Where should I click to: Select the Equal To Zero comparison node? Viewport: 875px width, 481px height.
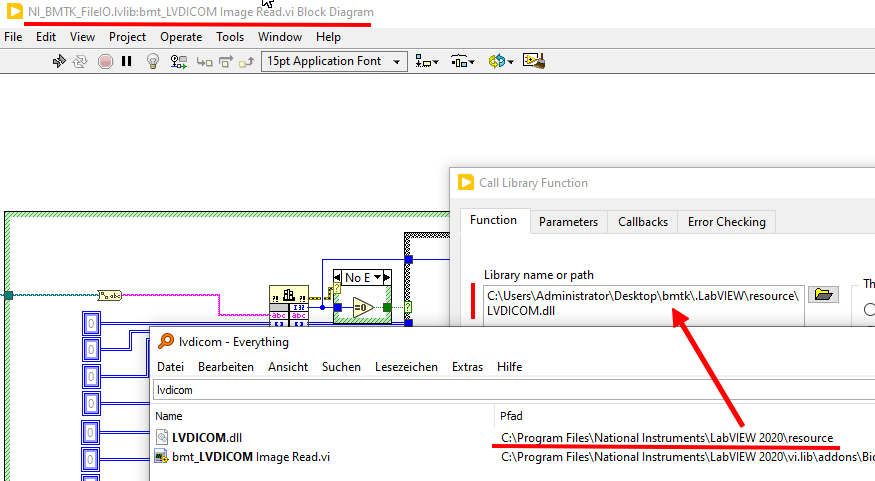point(363,307)
